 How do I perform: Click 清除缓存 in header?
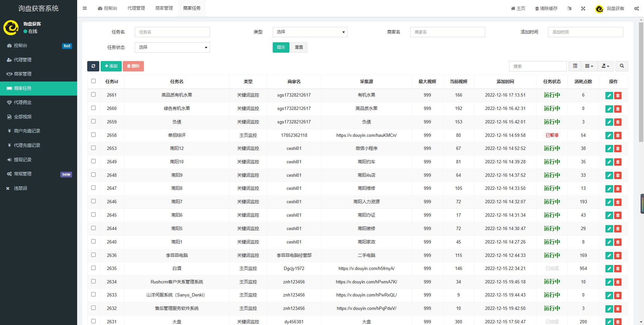(546, 8)
